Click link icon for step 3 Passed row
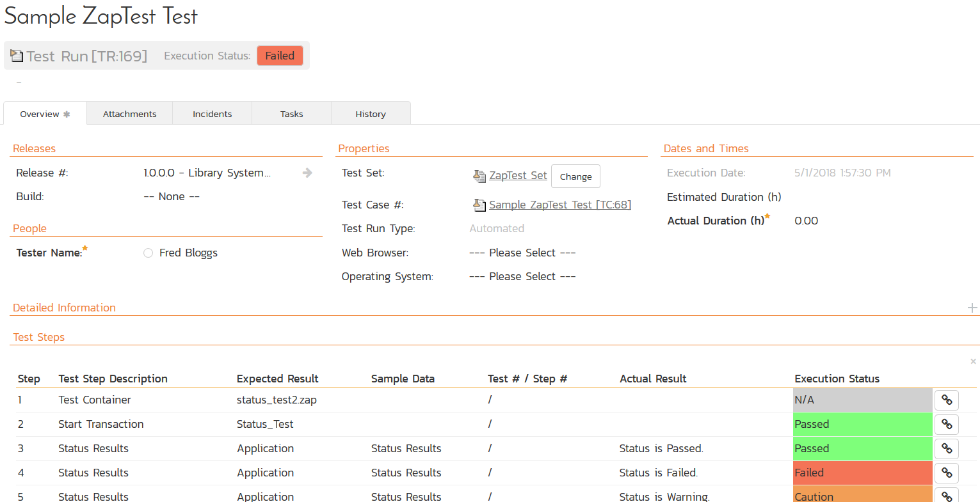This screenshot has height=502, width=980. click(946, 449)
